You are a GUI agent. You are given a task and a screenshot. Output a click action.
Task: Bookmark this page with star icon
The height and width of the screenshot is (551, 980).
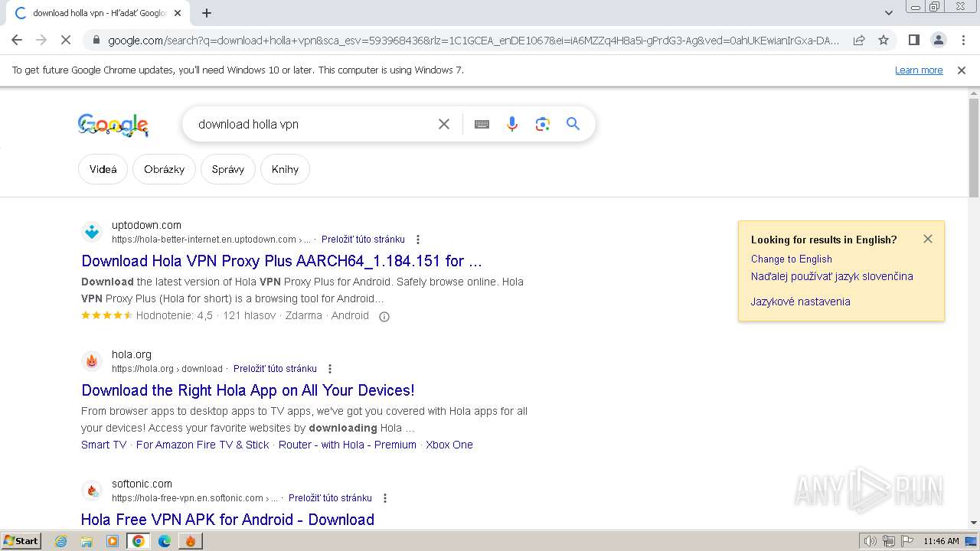[x=884, y=40]
